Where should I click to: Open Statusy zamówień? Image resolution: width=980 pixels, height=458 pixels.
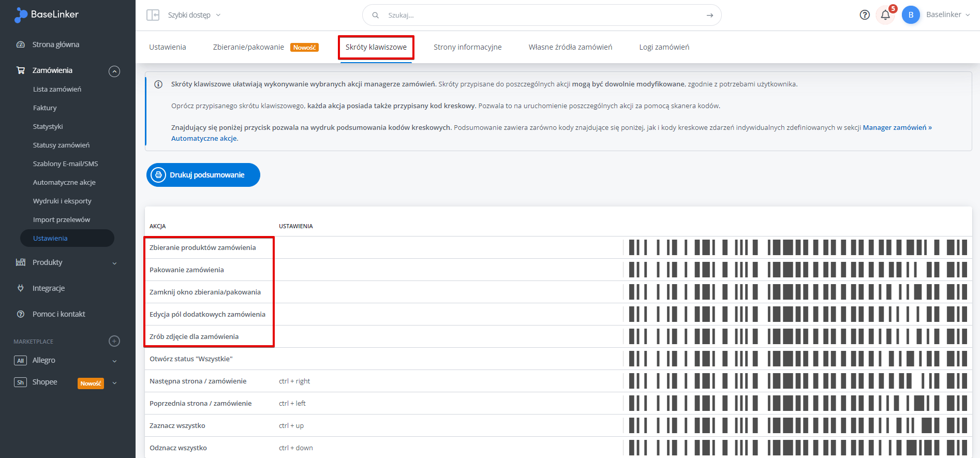(61, 145)
